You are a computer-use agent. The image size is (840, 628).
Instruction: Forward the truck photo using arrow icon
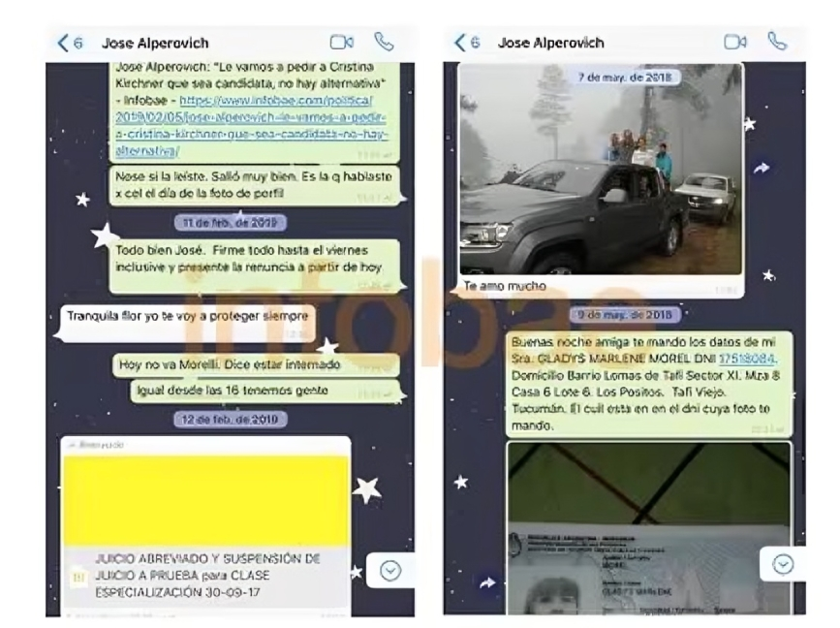762,169
